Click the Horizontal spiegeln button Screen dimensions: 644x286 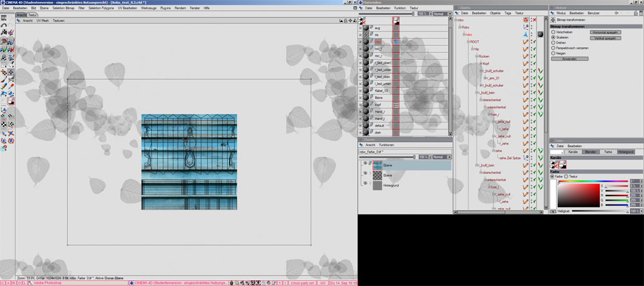(606, 32)
